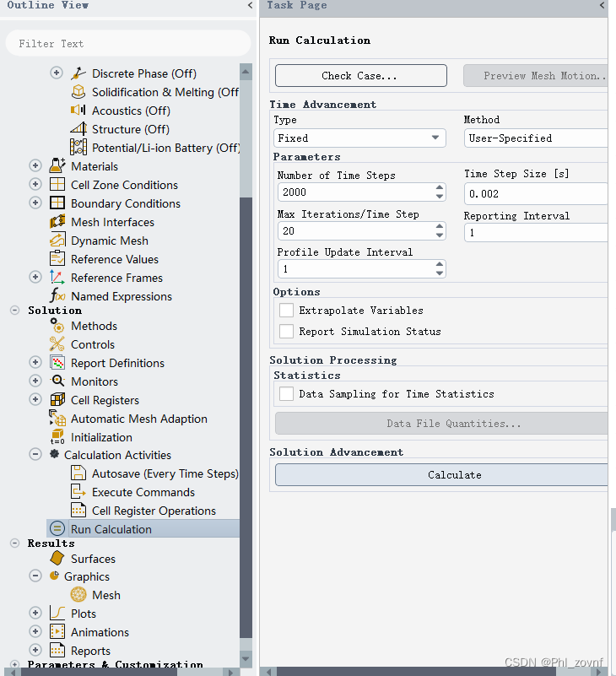This screenshot has height=676, width=616.
Task: Click the Initialization t=0 icon
Action: coord(57,437)
